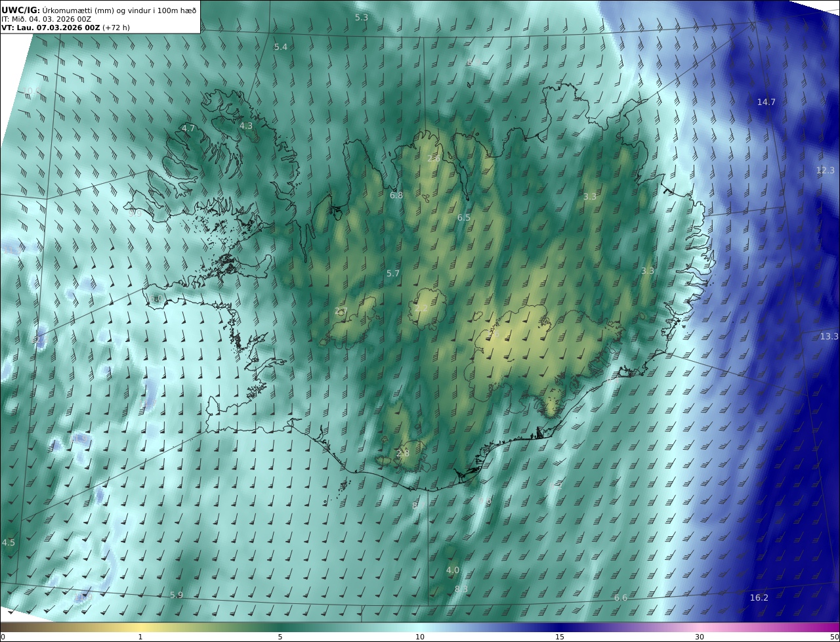Click the colour scale tick label 5
Image resolution: width=840 pixels, height=642 pixels.
[x=280, y=637]
